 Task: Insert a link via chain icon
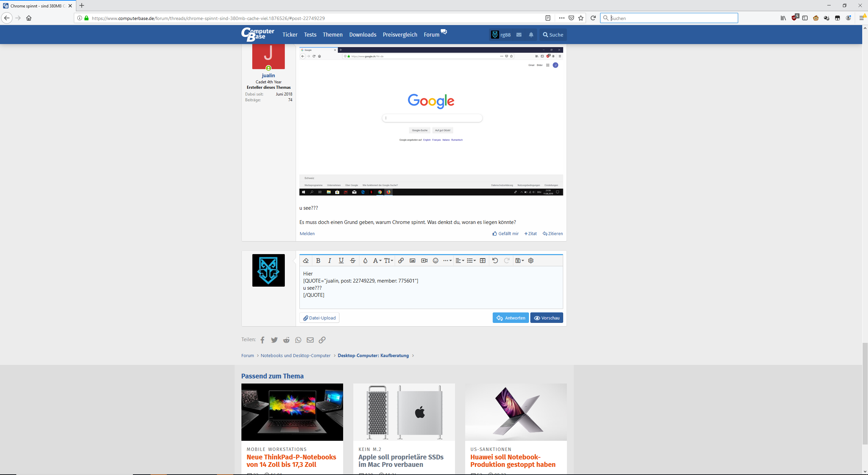point(401,261)
